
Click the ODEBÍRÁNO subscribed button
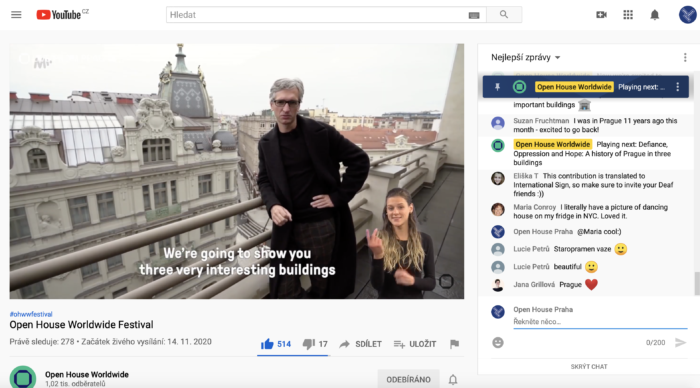pos(408,380)
